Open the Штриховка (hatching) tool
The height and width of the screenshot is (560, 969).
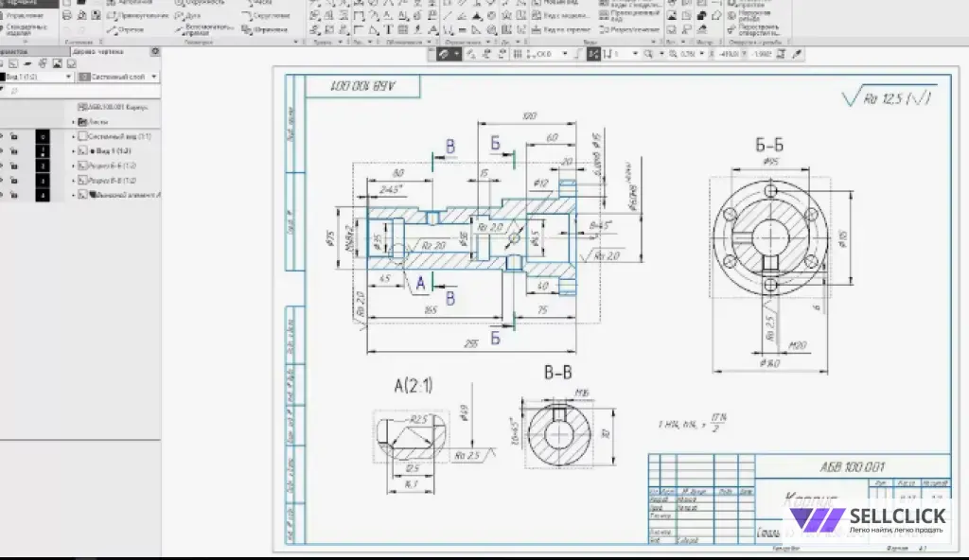click(x=270, y=29)
